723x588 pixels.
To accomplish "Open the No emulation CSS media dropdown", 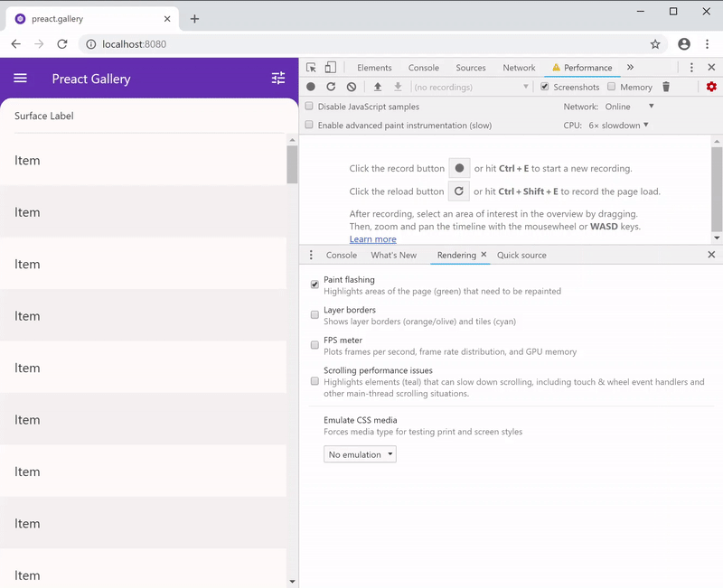I will click(360, 454).
